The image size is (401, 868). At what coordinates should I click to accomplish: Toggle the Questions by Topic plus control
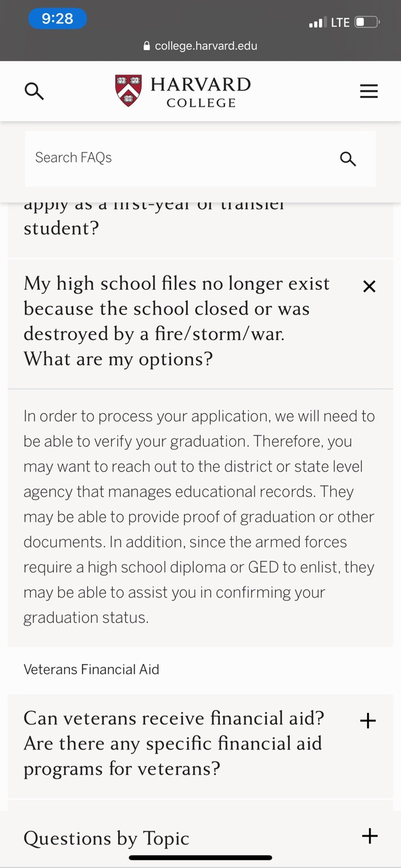369,836
